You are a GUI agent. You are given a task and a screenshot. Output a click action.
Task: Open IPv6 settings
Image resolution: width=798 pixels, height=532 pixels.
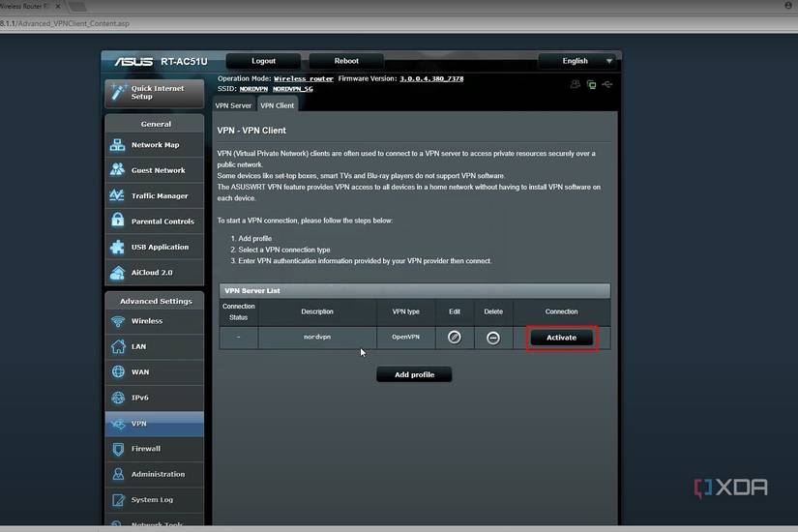(x=154, y=398)
